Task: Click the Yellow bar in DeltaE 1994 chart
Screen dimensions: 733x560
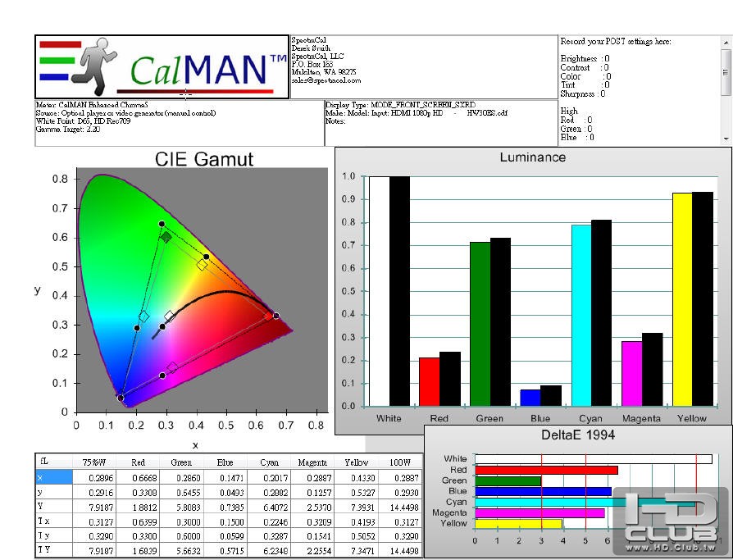Action: click(518, 524)
